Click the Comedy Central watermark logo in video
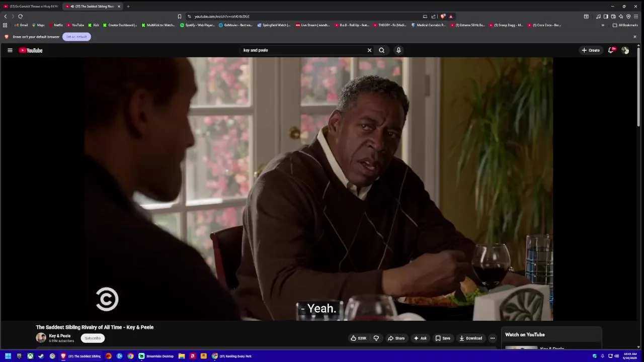This screenshot has width=644, height=362. click(107, 299)
